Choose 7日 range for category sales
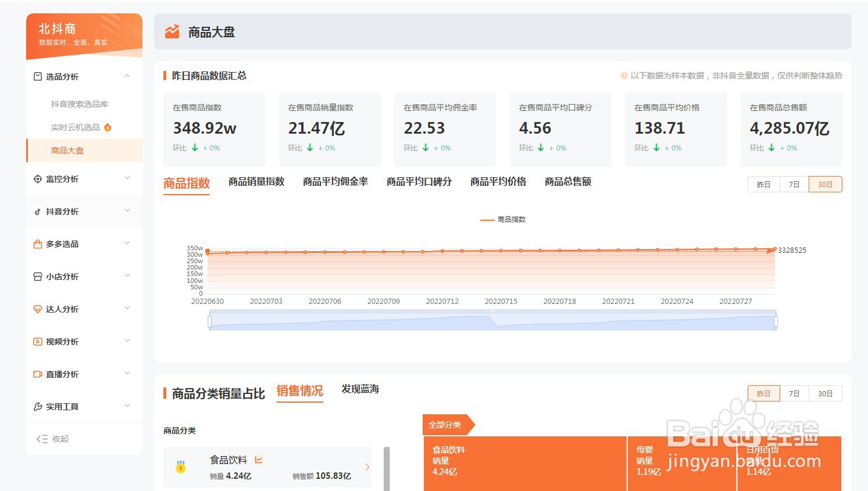Image resolution: width=868 pixels, height=491 pixels. (794, 393)
